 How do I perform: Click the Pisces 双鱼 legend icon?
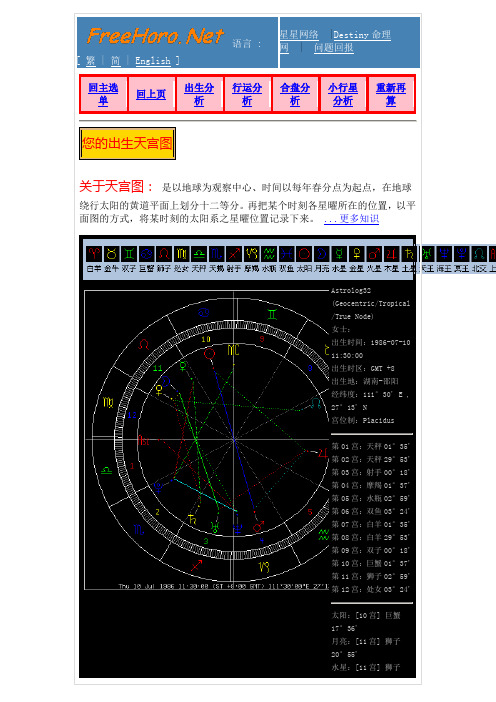click(286, 254)
